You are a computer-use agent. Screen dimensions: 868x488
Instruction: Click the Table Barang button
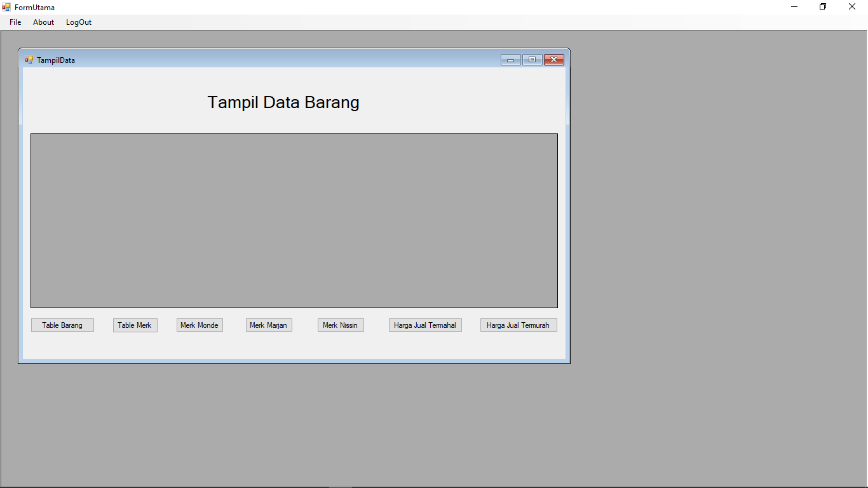tap(62, 325)
